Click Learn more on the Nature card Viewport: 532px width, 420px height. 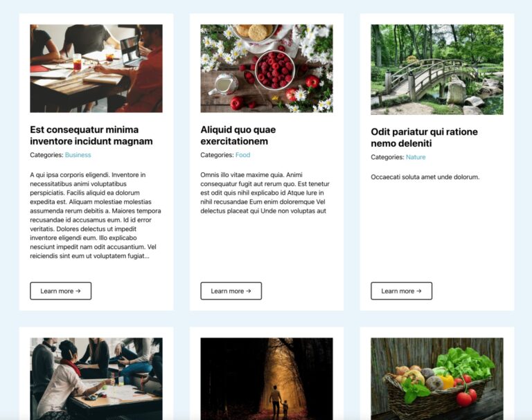tap(401, 291)
